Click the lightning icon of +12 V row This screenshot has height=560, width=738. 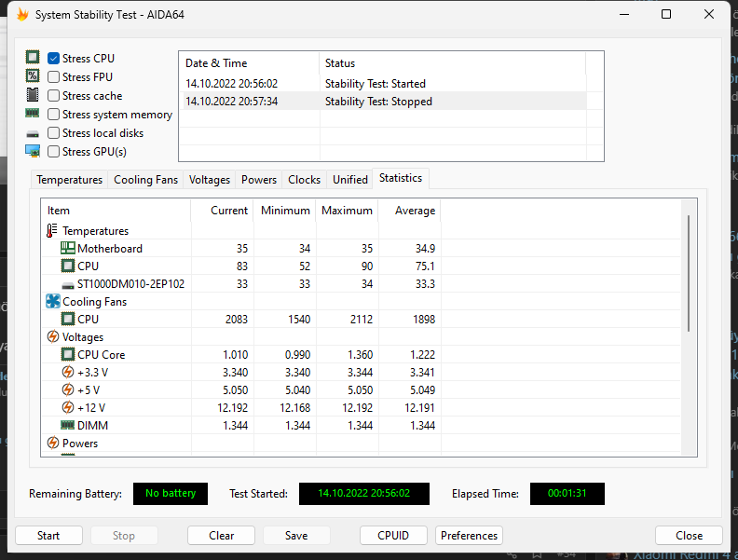coord(68,407)
